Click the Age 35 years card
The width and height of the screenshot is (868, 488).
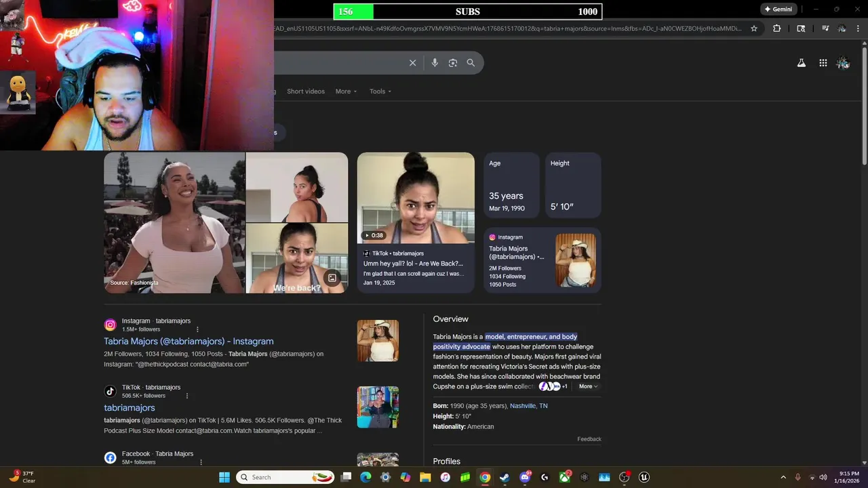pos(512,185)
